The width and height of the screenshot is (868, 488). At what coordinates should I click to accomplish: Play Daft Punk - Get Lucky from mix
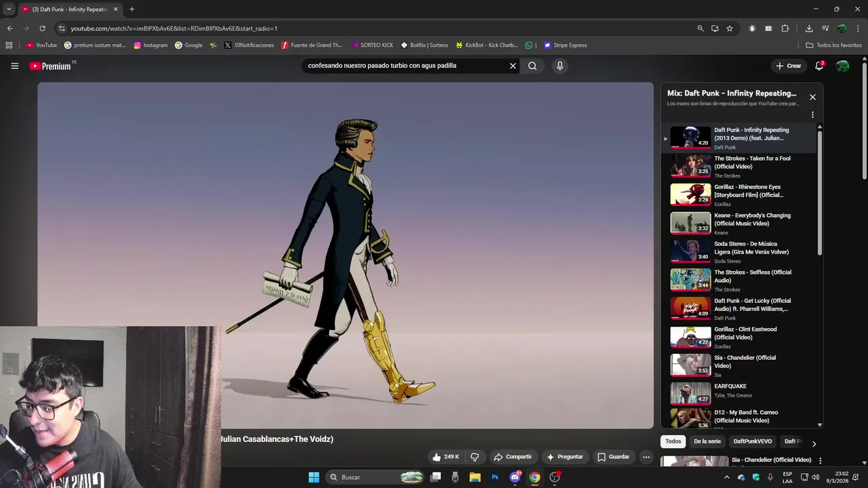point(739,308)
